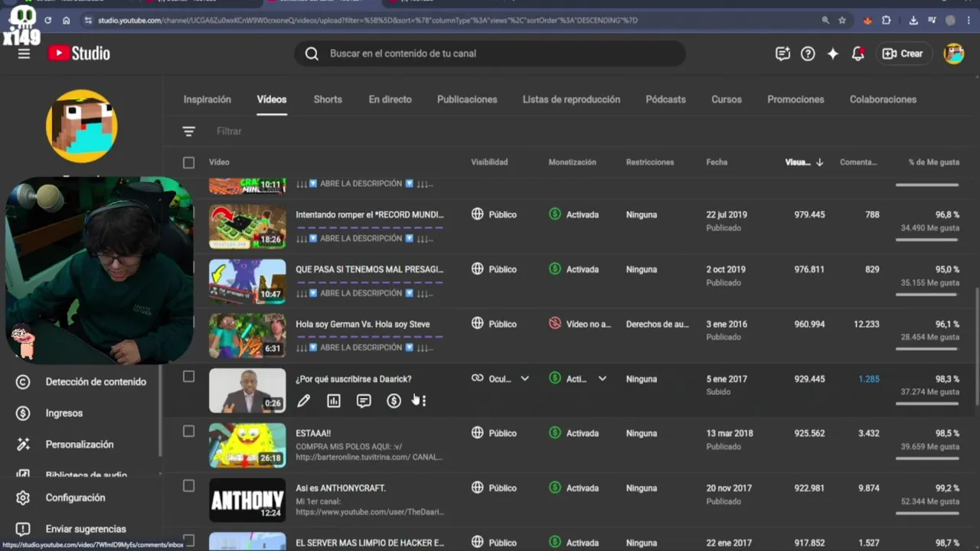
Task: Click the Filtrar filter input
Action: pos(229,132)
